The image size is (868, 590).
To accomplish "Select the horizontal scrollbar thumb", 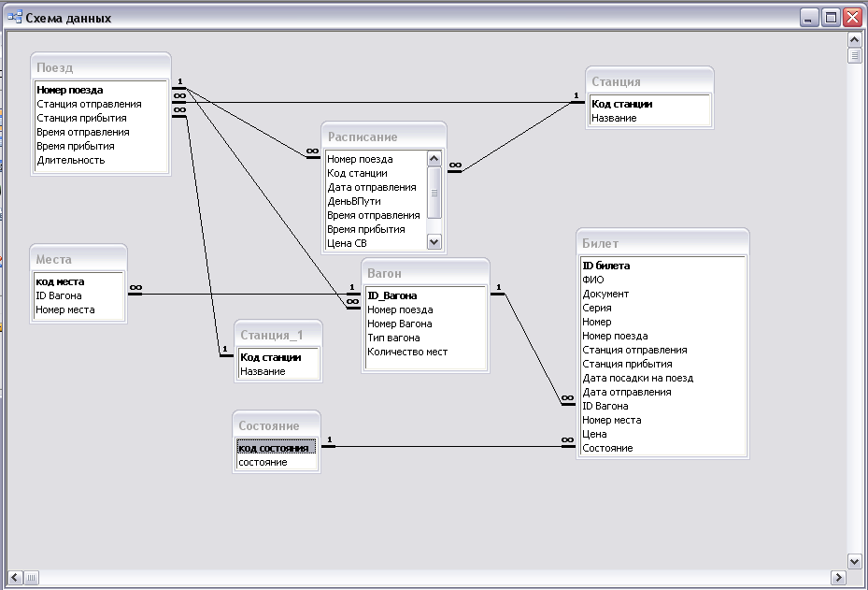I will (31, 578).
